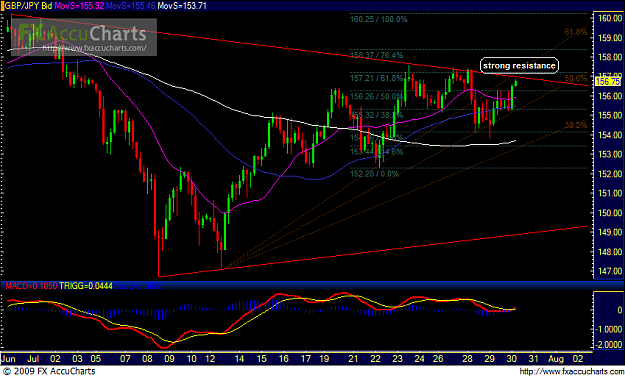Click the -1.0000 MACD axis label
The height and width of the screenshot is (378, 625).
[609, 329]
